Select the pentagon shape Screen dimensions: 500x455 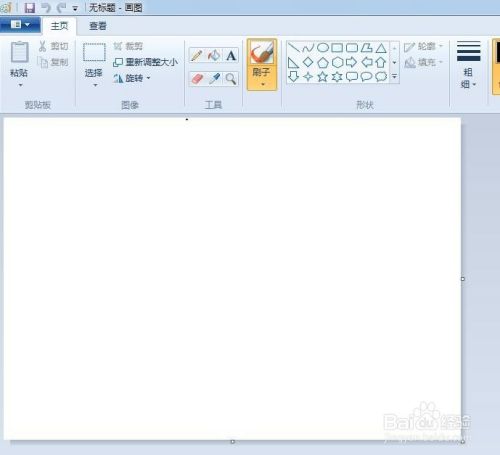point(323,63)
